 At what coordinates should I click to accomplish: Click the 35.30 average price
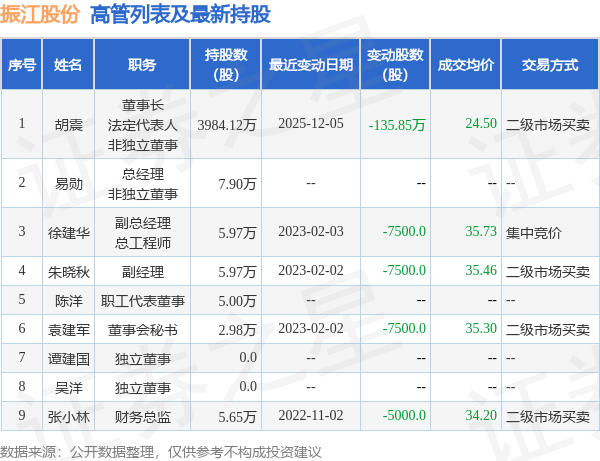(x=481, y=328)
